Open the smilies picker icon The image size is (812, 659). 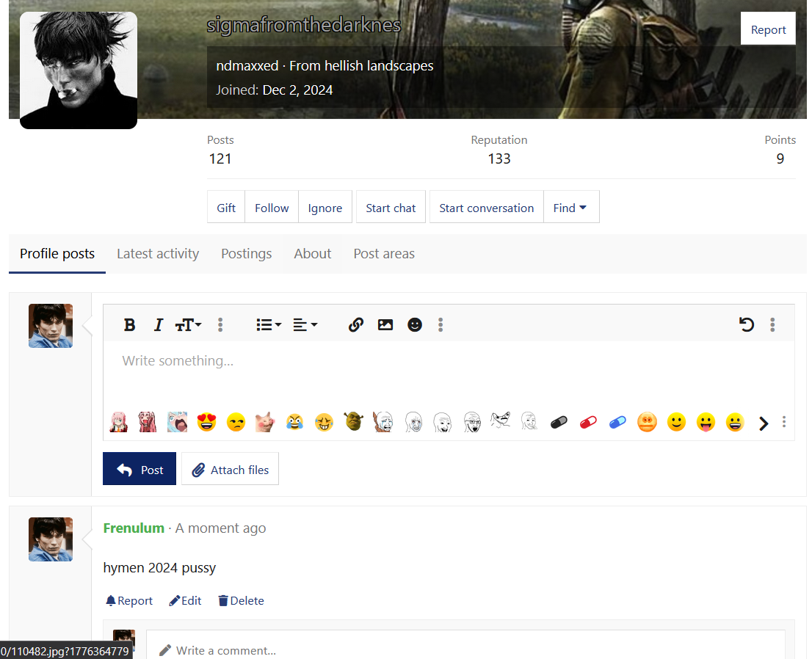coord(415,324)
